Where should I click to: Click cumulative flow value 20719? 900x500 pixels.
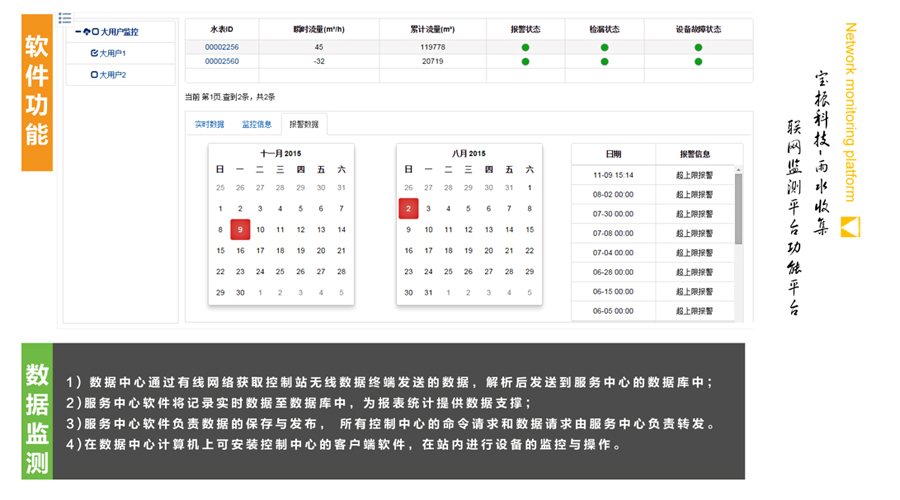[x=432, y=61]
